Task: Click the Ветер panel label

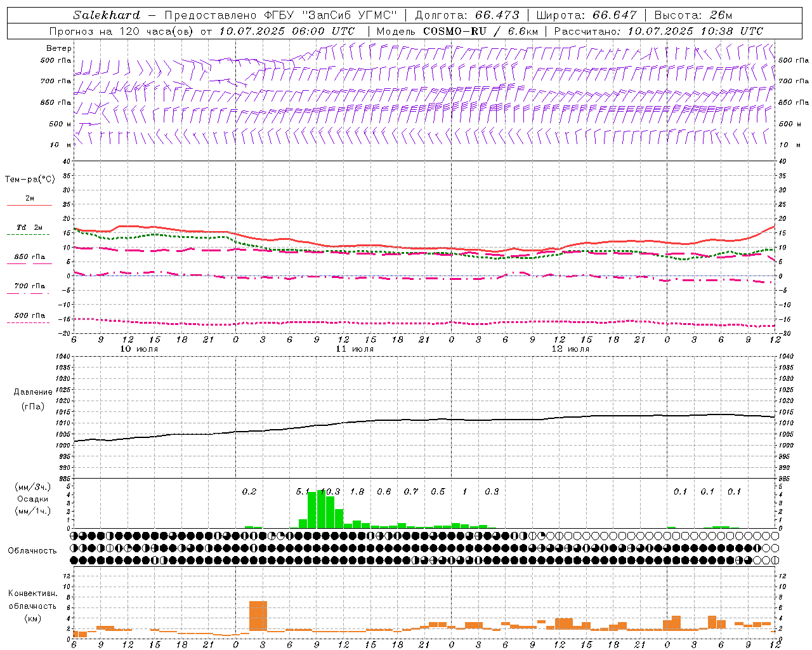Action: point(59,48)
